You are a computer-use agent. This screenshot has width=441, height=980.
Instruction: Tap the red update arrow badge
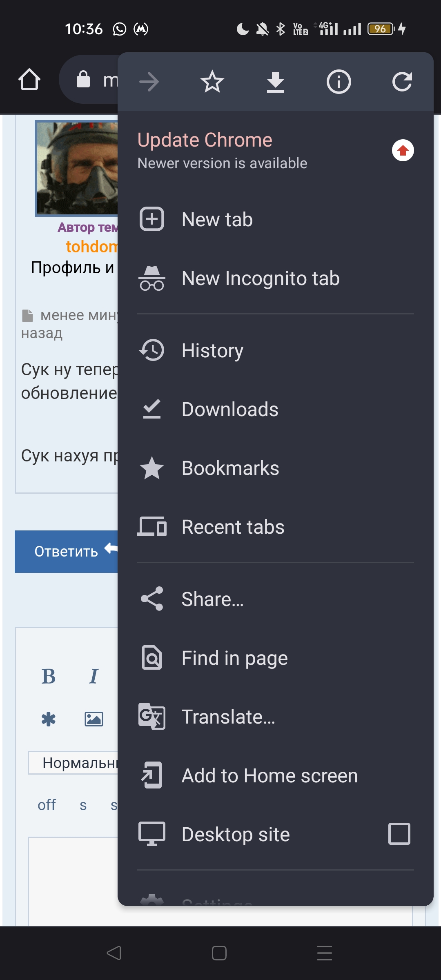coord(403,150)
